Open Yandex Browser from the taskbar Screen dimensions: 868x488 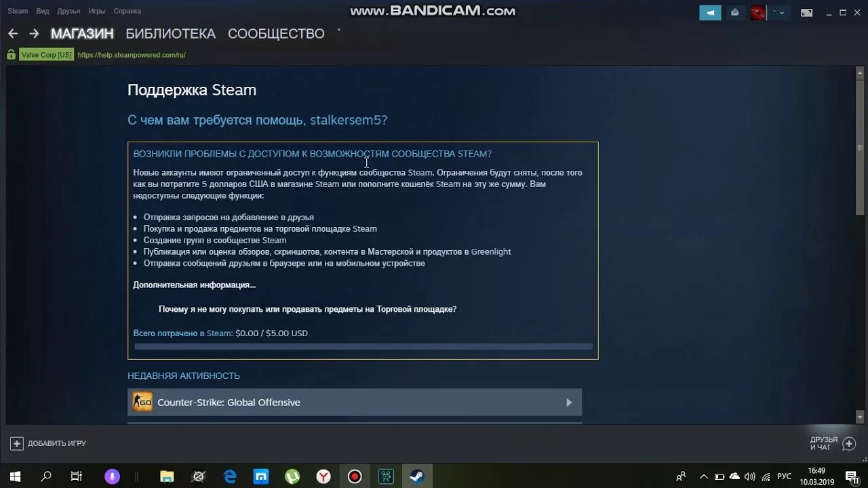click(323, 476)
